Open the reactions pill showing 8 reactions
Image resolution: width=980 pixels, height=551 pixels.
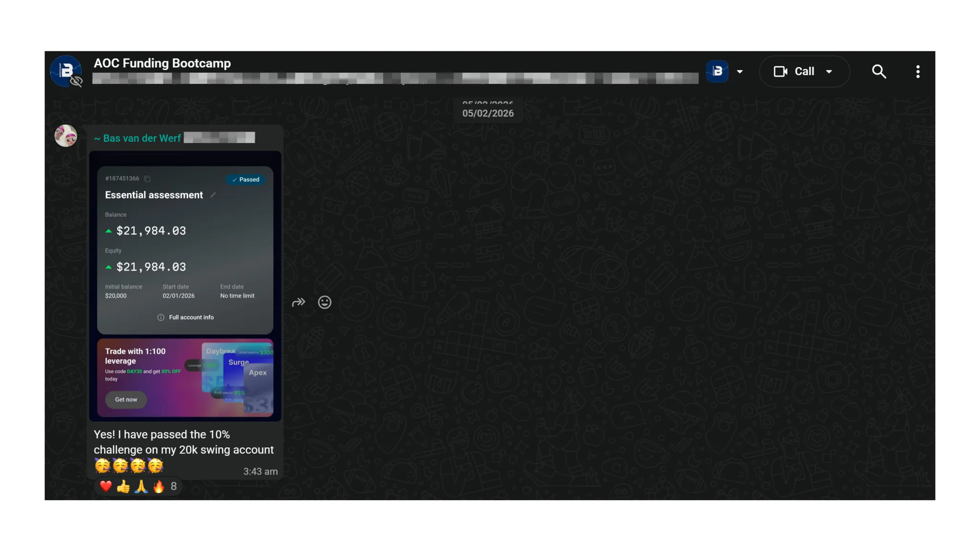pyautogui.click(x=173, y=486)
